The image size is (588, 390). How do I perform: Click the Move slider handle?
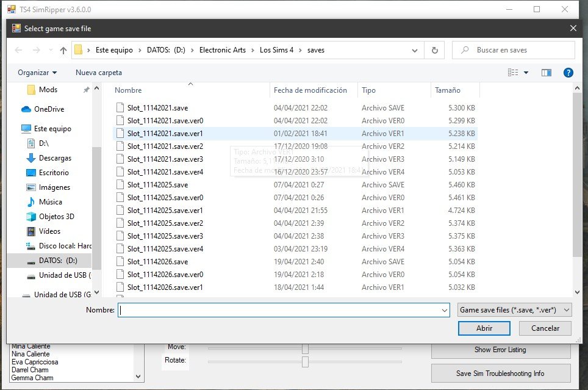305,348
